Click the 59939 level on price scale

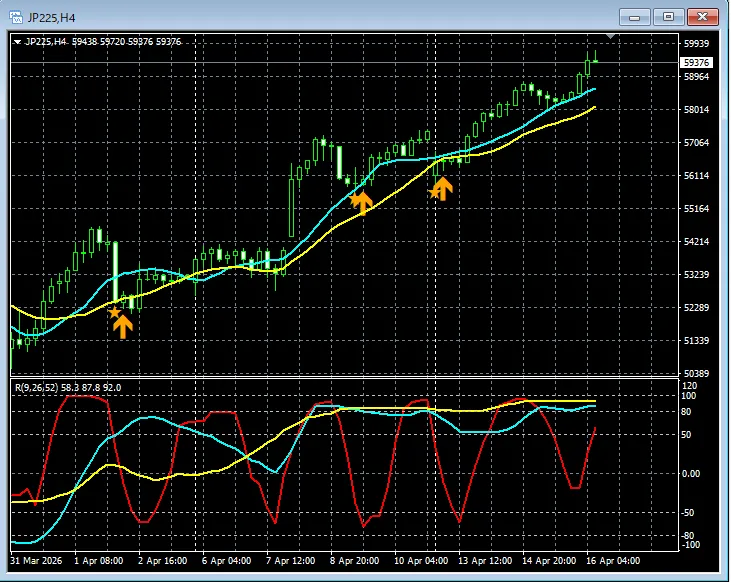696,44
